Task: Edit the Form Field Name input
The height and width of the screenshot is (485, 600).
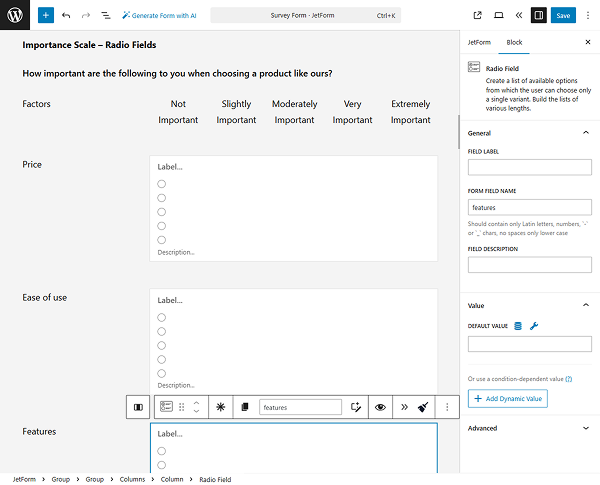Action: [530, 207]
